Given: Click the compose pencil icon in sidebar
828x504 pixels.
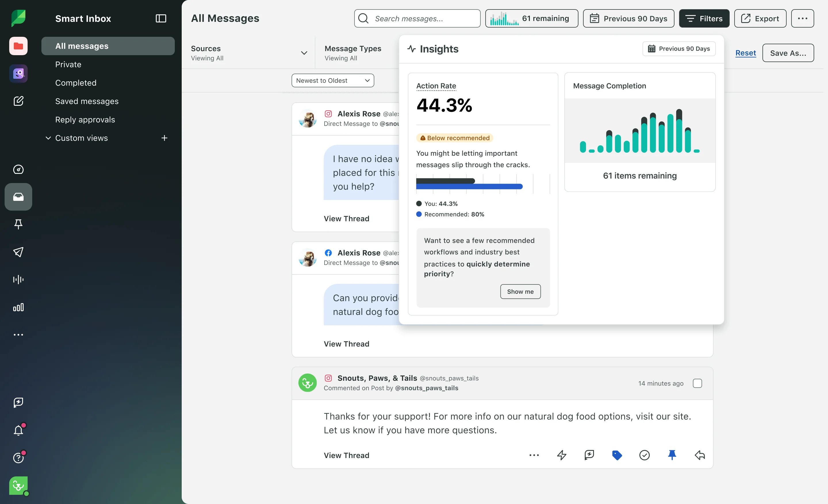Looking at the screenshot, I should [x=18, y=101].
